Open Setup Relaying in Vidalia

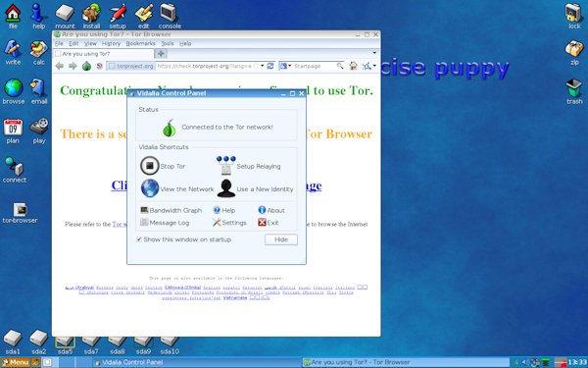249,166
